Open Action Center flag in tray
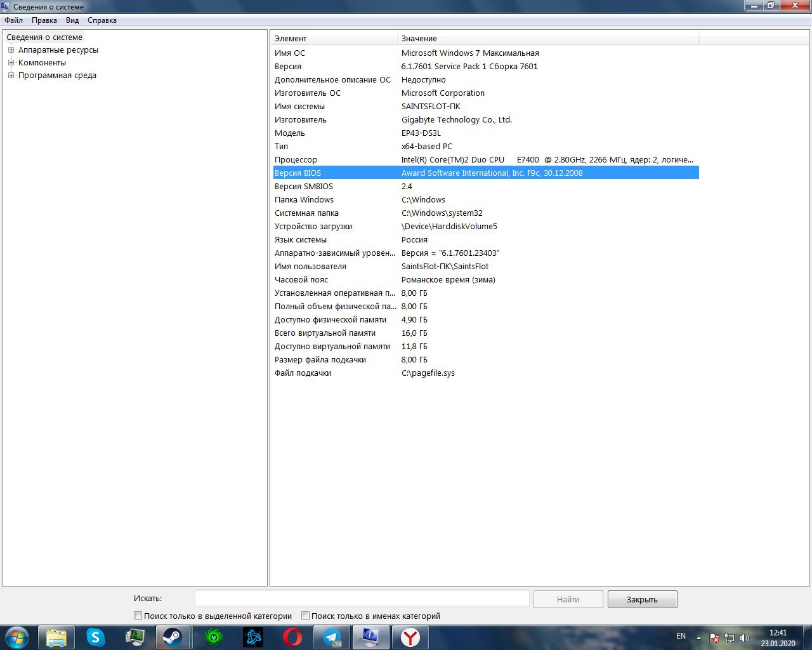Screen dimensions: 812x650 click(714, 637)
